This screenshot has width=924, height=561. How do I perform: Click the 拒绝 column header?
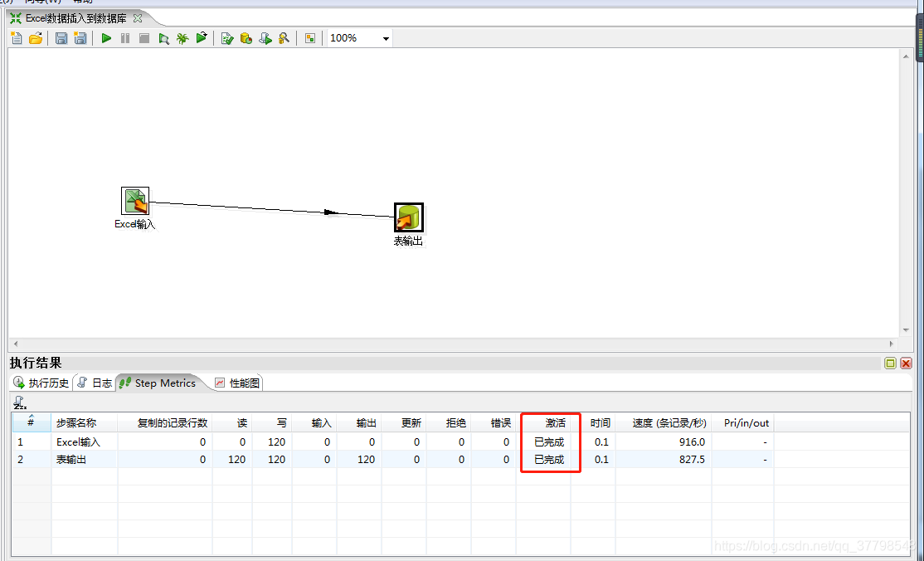click(449, 423)
